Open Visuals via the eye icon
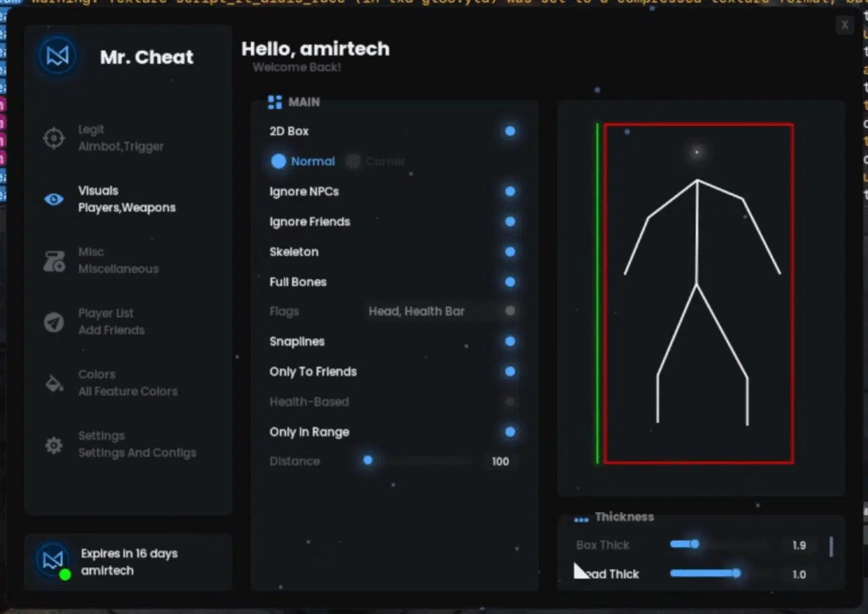Viewport: 868px width, 614px height. click(54, 198)
